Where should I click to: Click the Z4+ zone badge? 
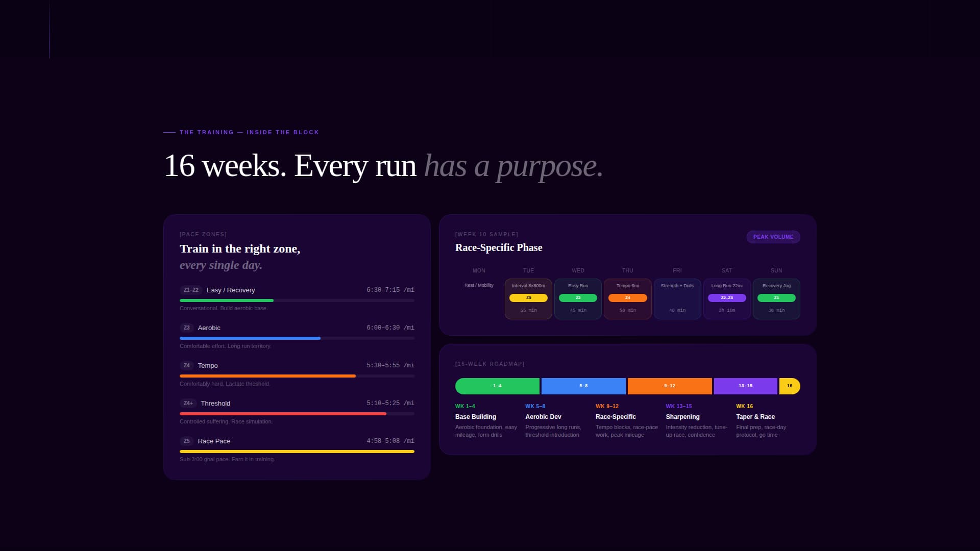point(188,403)
